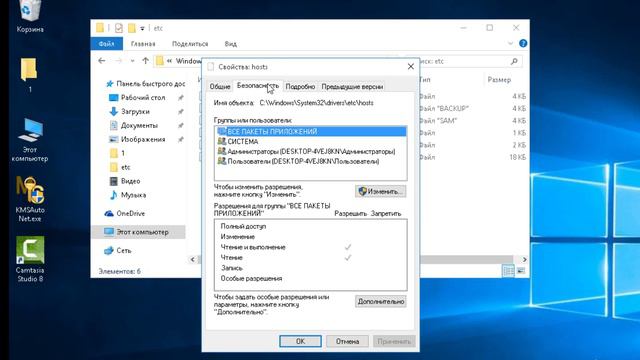Click New folder icon in quick access toolbar
Image resolution: width=640 pixels, height=360 pixels.
pos(131,28)
